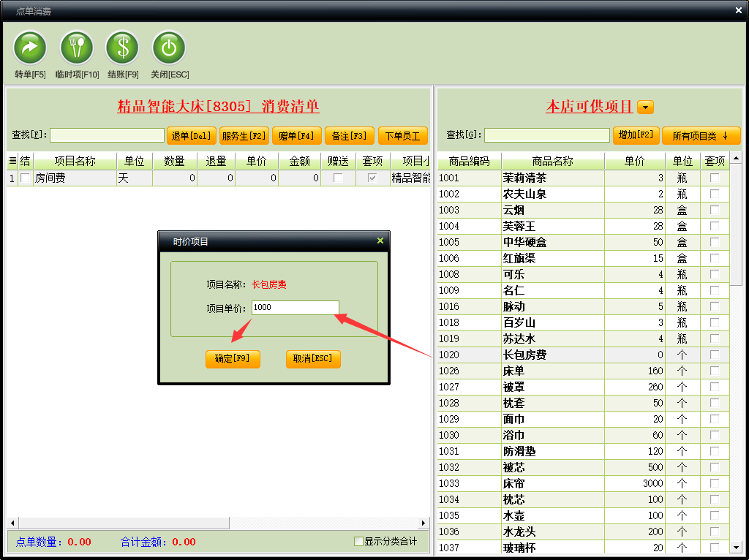This screenshot has width=749, height=560.
Task: Open the 临时项[F10] temporary item icon
Action: (76, 48)
